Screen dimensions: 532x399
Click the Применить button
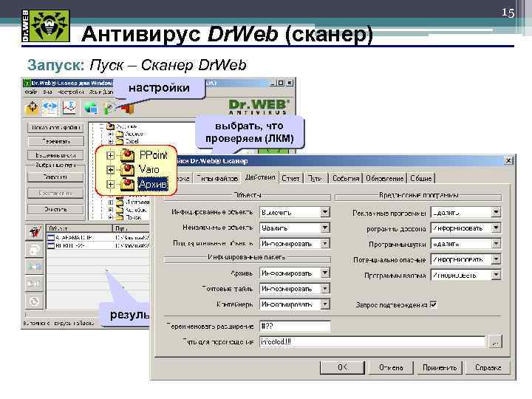440,367
